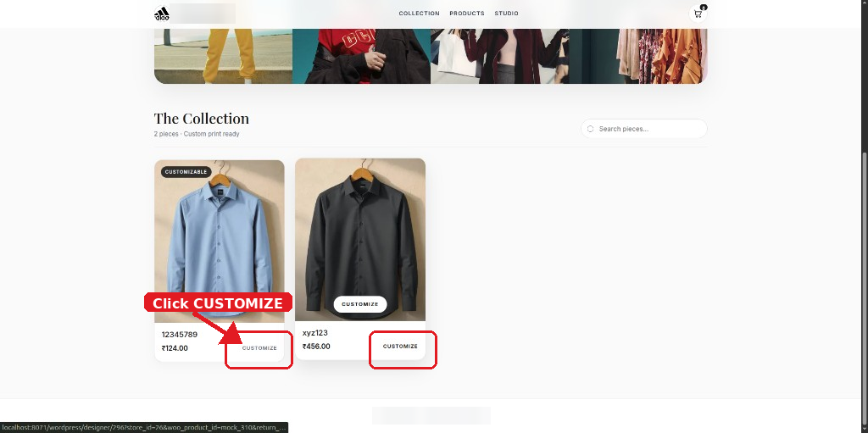Select product name xyz123

click(315, 333)
